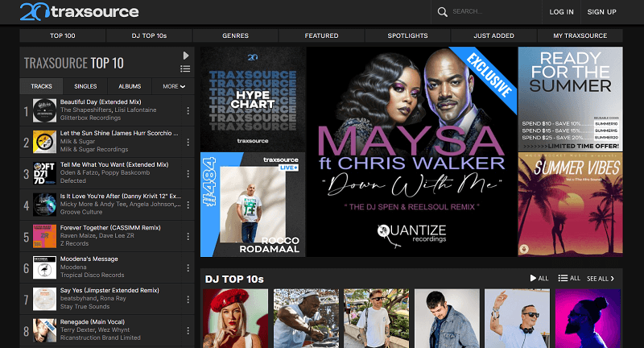
Task: Open options menu for Forever Together track
Action: click(188, 238)
